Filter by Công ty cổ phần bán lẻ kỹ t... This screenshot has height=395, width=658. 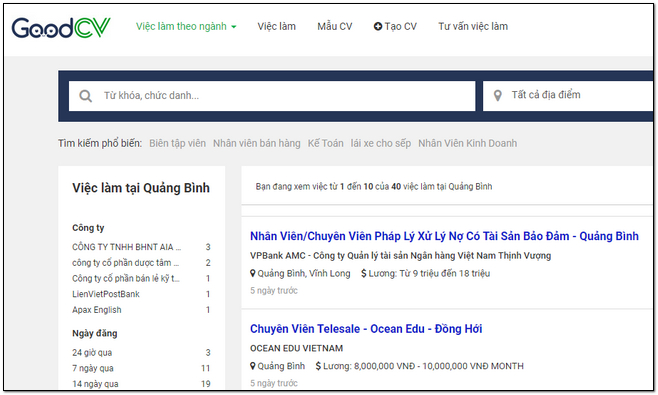pos(141,278)
